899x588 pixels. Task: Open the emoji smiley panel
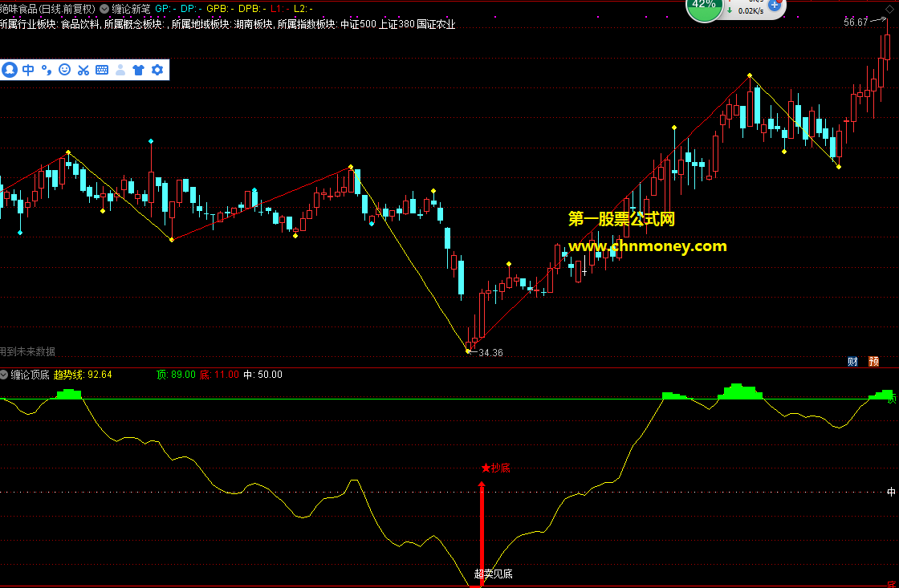(65, 70)
